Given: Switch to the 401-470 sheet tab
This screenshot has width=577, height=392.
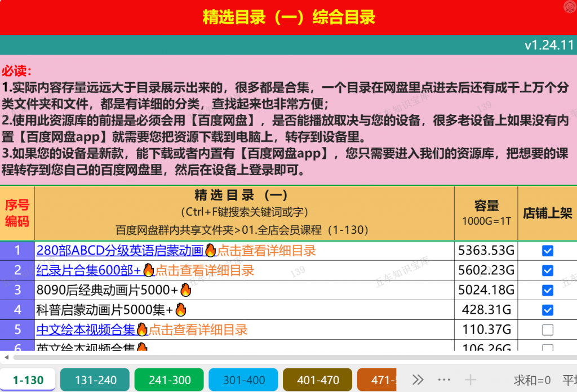Looking at the screenshot, I should (317, 380).
